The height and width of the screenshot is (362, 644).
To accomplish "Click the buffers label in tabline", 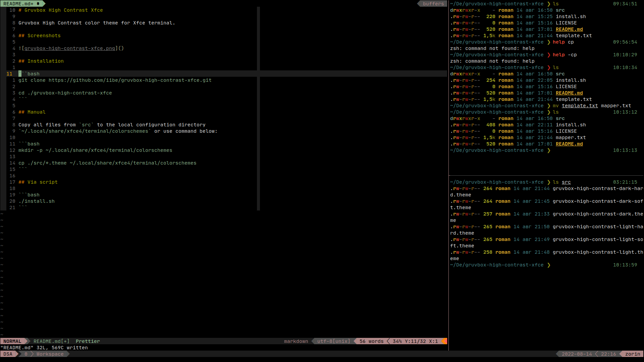I will 433,4.
